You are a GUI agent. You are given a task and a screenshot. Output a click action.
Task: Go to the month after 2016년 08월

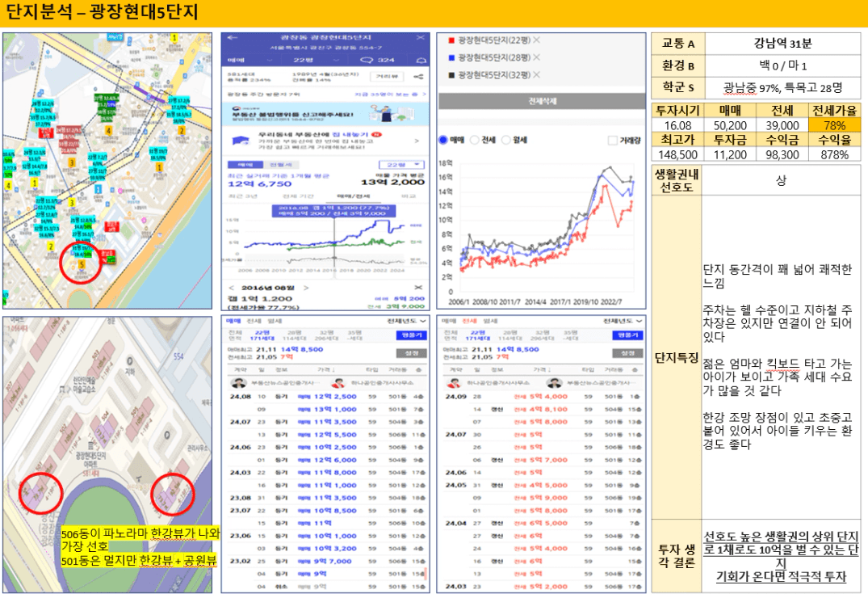(306, 288)
